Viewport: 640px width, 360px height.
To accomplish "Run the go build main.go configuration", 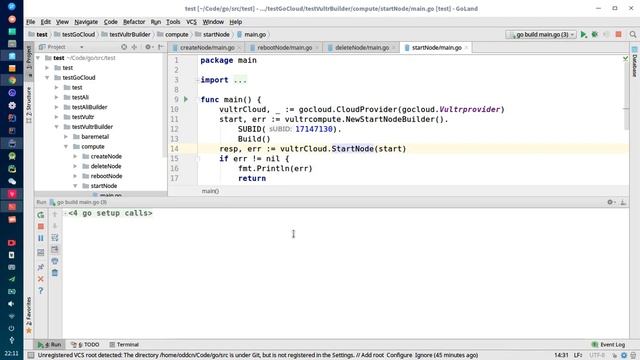I will coord(584,35).
